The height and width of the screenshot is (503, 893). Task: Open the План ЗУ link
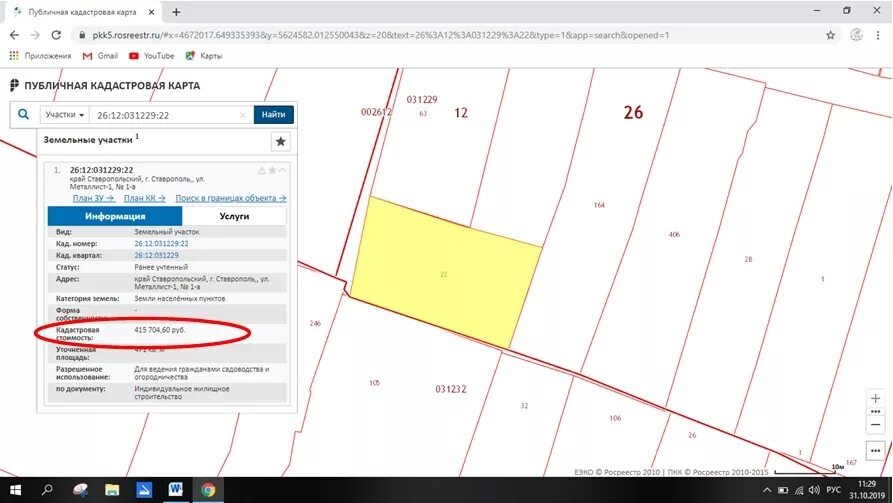[x=93, y=198]
